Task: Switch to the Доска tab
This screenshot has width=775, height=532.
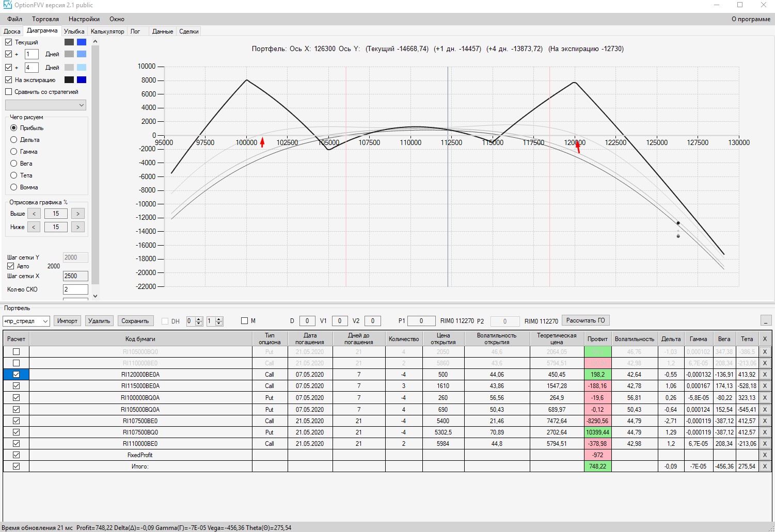Action: click(12, 31)
